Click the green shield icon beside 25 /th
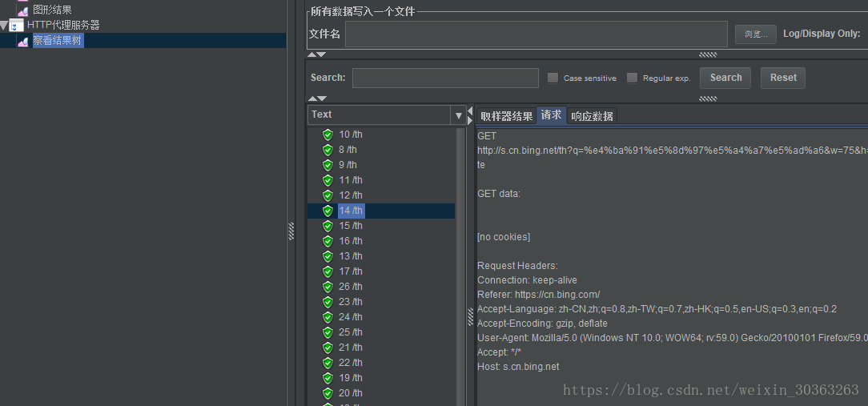868x406 pixels. pos(328,332)
